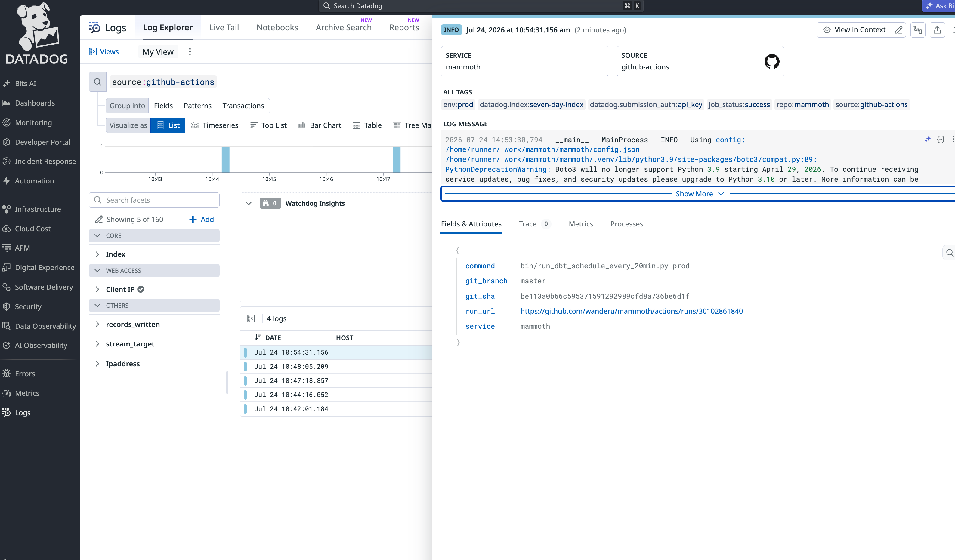Open the My View options menu
The width and height of the screenshot is (955, 560).
[190, 51]
